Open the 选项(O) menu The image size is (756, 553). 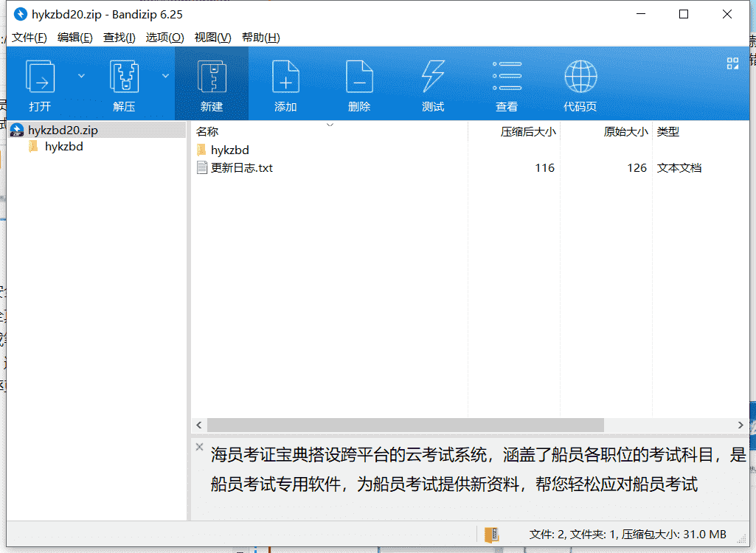[165, 38]
